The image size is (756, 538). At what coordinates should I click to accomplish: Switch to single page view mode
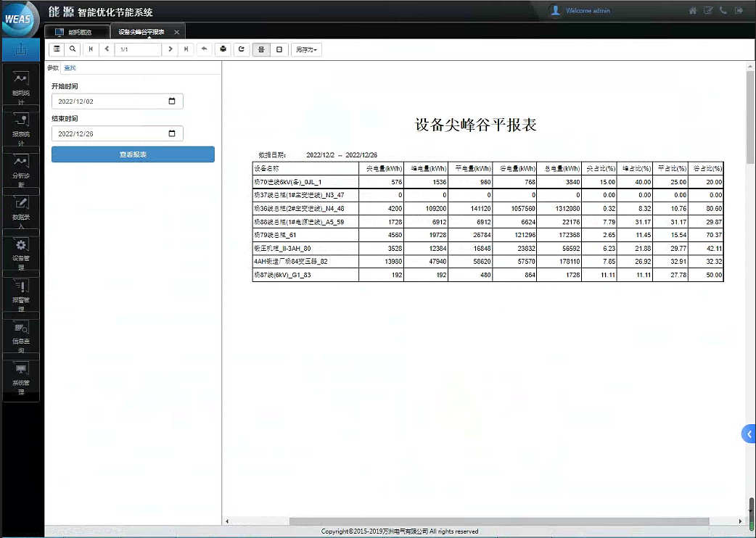click(x=279, y=49)
